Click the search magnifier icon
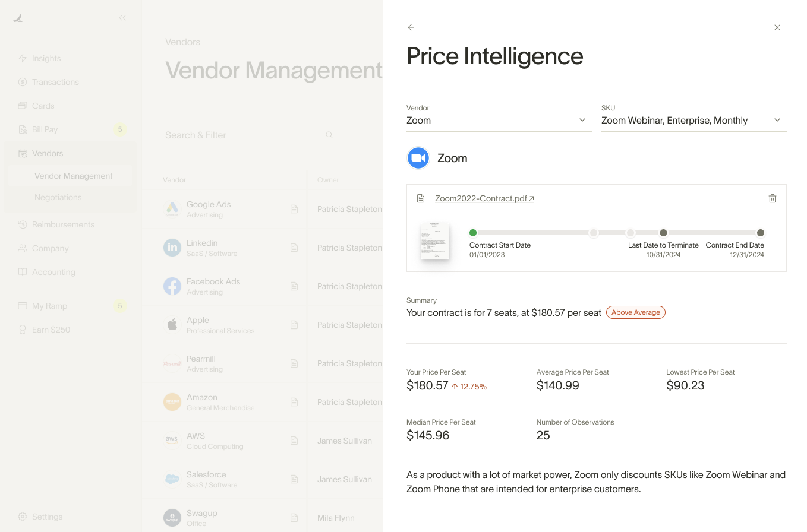This screenshot has width=807, height=532. click(329, 135)
